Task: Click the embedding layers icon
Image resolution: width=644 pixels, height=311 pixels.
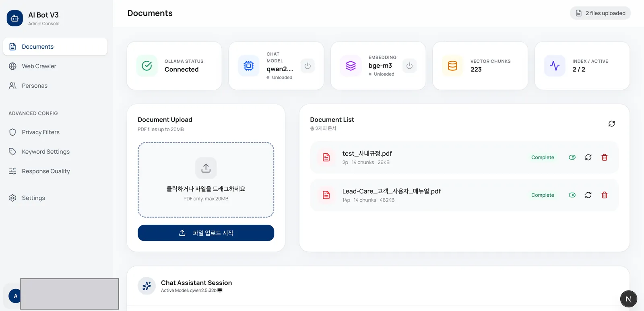Action: point(351,66)
